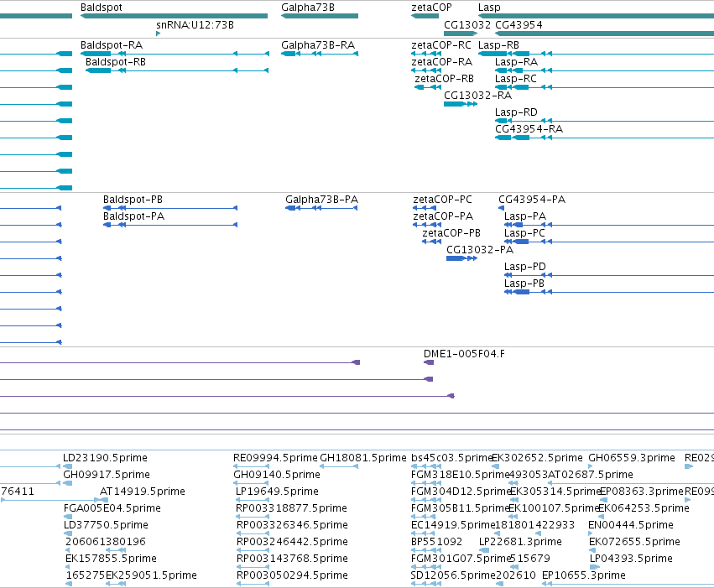Select zetaCOP-RC transcript
The image size is (714, 588).
(425, 54)
